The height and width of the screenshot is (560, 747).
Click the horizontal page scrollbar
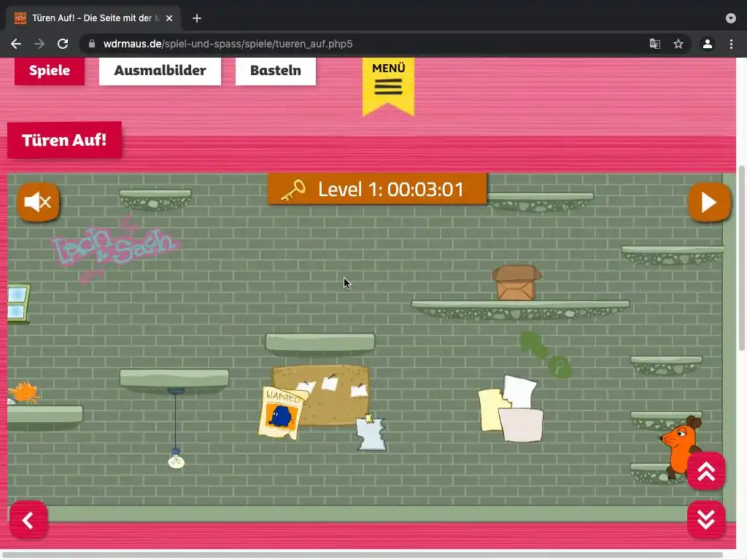click(362, 555)
